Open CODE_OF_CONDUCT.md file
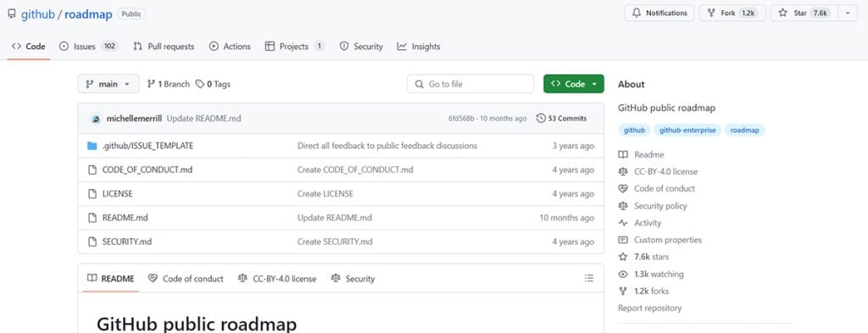This screenshot has height=333, width=868. point(147,169)
